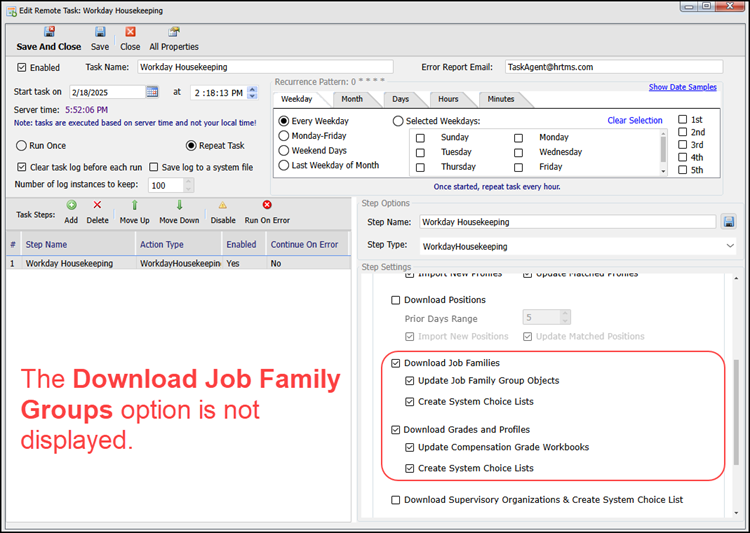Click the start time spinner arrows
Viewport: 750px width, 533px height.
(x=253, y=92)
